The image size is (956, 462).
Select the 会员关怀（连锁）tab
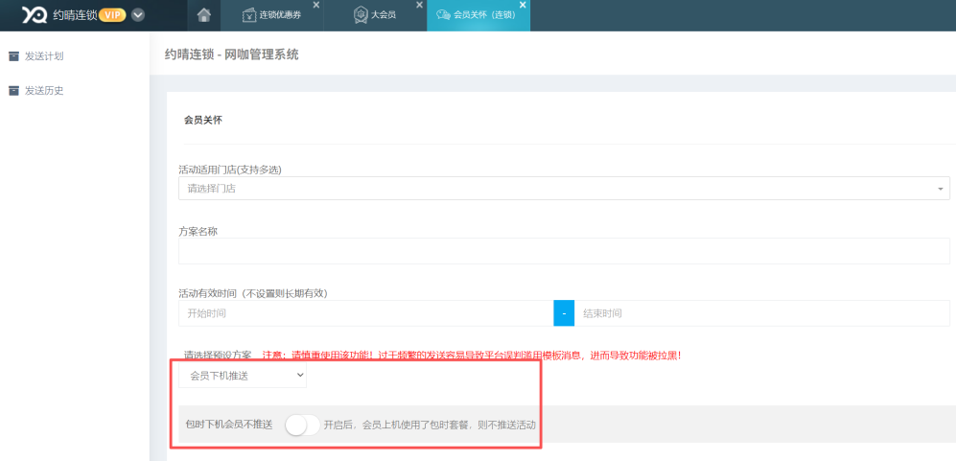pyautogui.click(x=478, y=15)
